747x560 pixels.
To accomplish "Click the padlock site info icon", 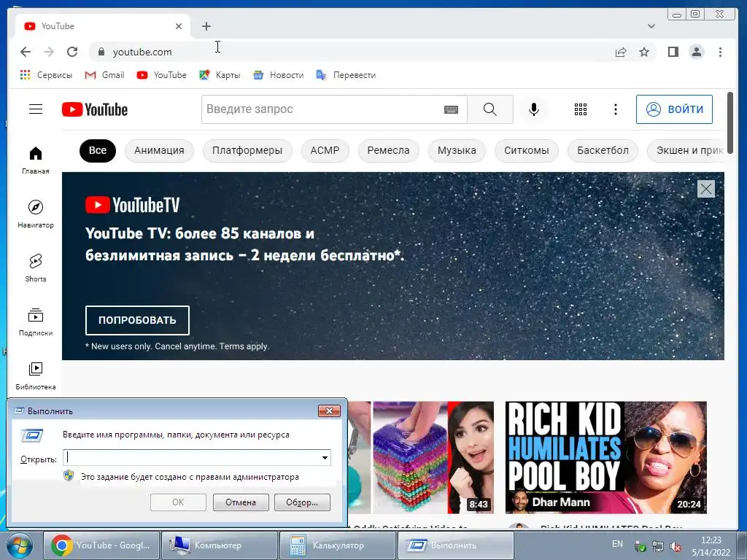I will (x=101, y=52).
